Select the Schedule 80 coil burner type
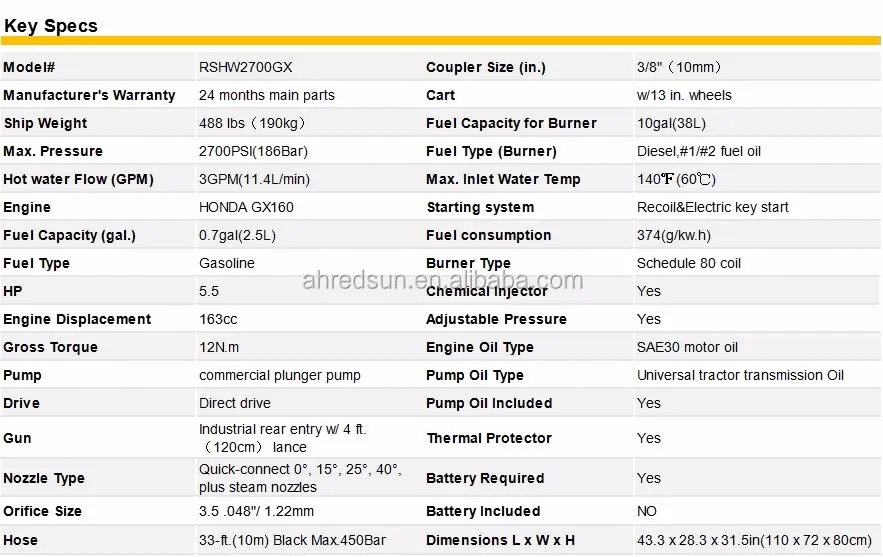 [x=689, y=263]
